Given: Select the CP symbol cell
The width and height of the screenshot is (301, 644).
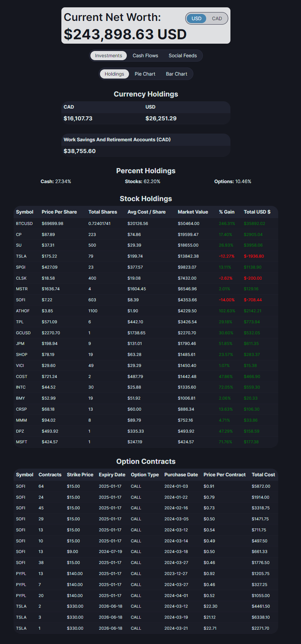Looking at the screenshot, I should [x=19, y=234].
